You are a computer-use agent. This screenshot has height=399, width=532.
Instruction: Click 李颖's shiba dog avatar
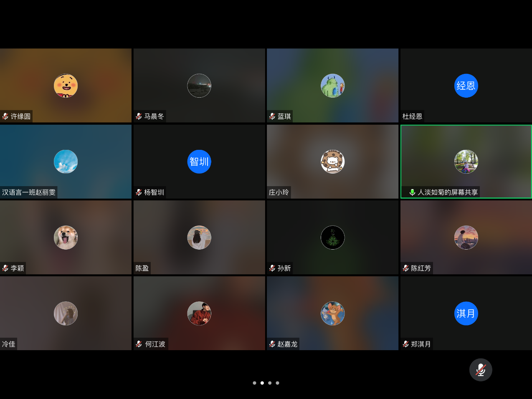coord(66,237)
